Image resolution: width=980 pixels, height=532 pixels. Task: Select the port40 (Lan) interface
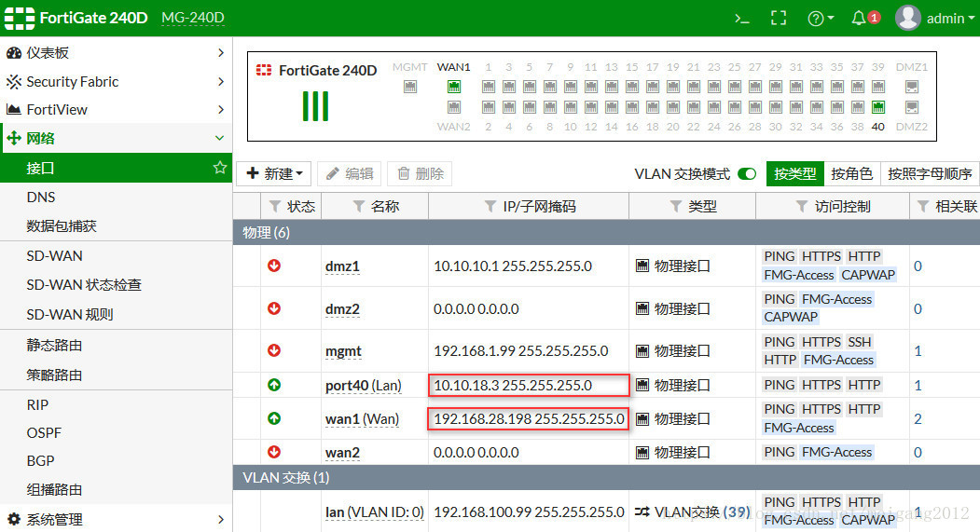[x=363, y=386]
